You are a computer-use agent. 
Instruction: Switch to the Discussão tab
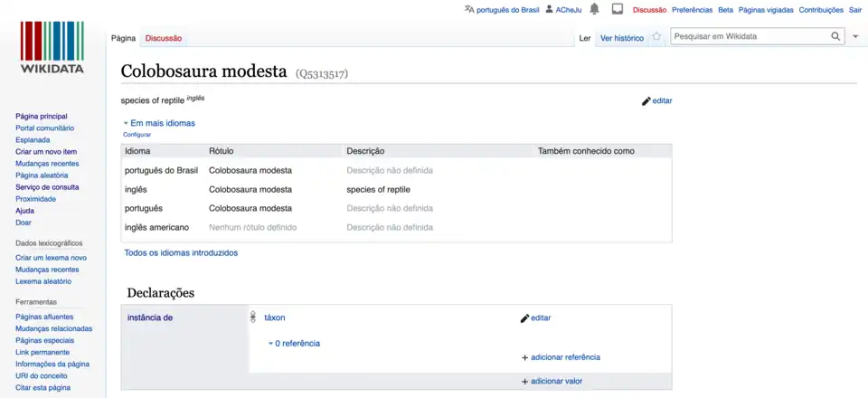164,38
